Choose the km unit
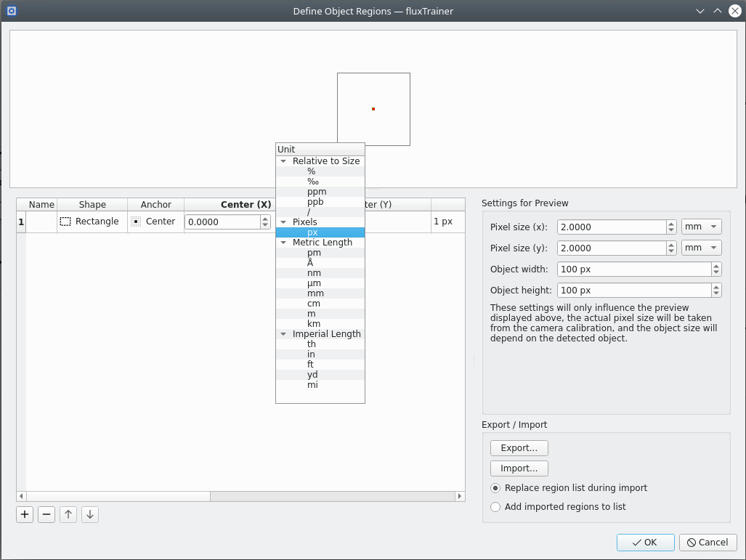 click(x=320, y=324)
